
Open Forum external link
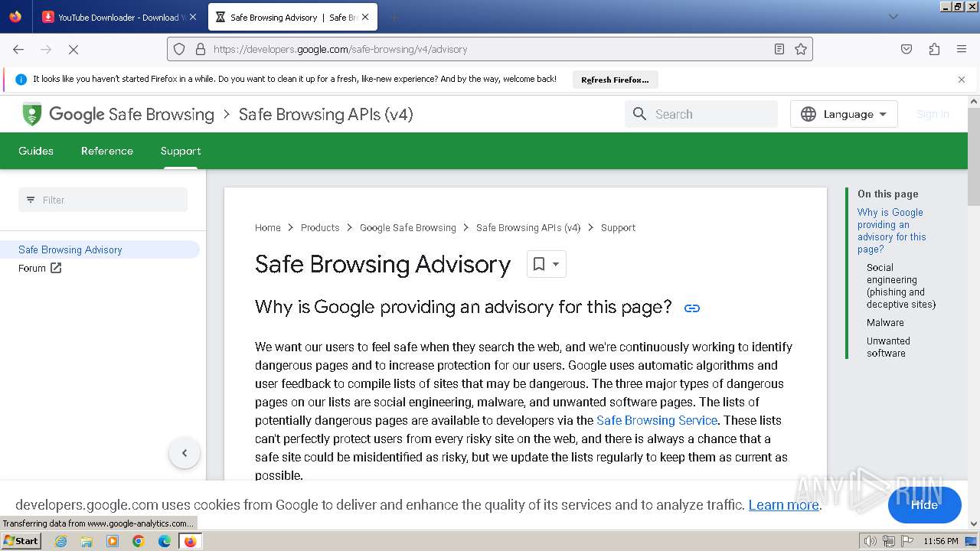tap(40, 268)
